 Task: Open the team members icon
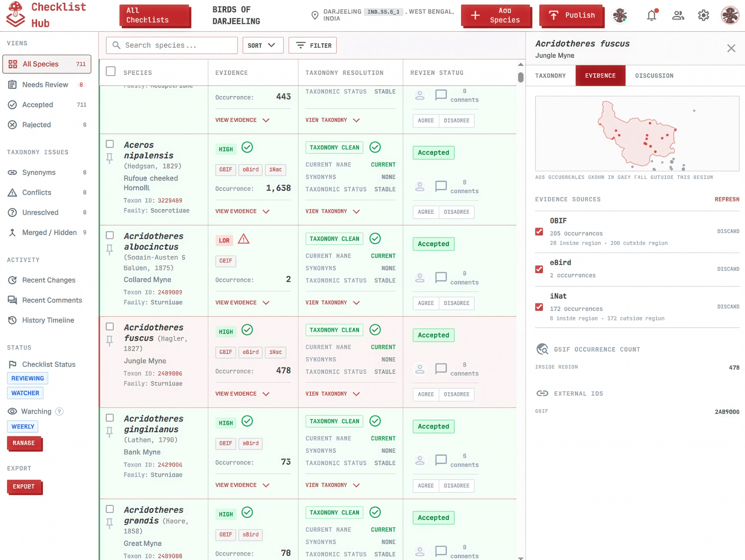[x=678, y=15]
